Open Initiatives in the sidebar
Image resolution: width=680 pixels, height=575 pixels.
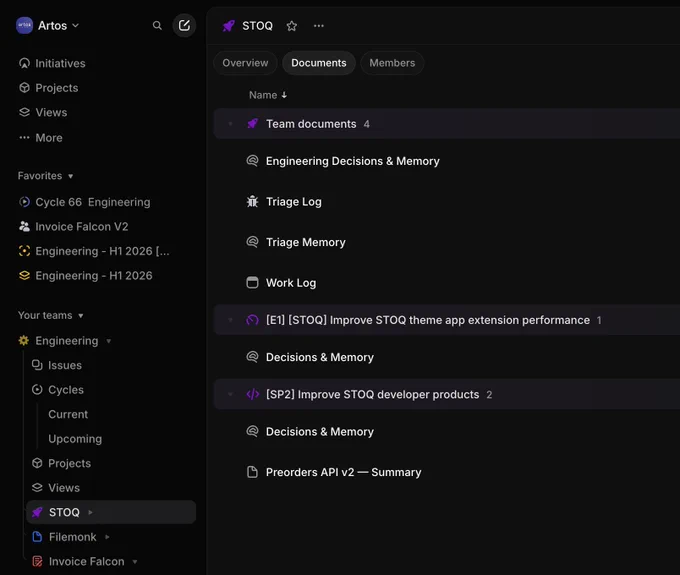[x=60, y=63]
